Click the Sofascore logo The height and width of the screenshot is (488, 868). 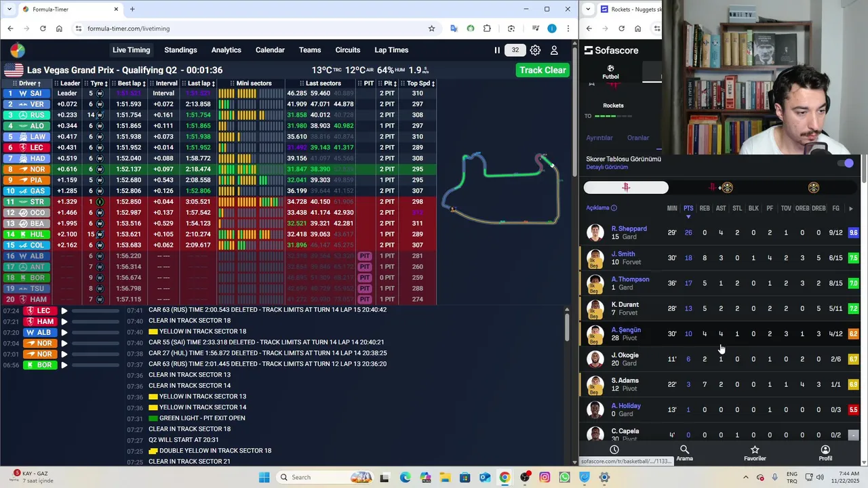pyautogui.click(x=611, y=50)
